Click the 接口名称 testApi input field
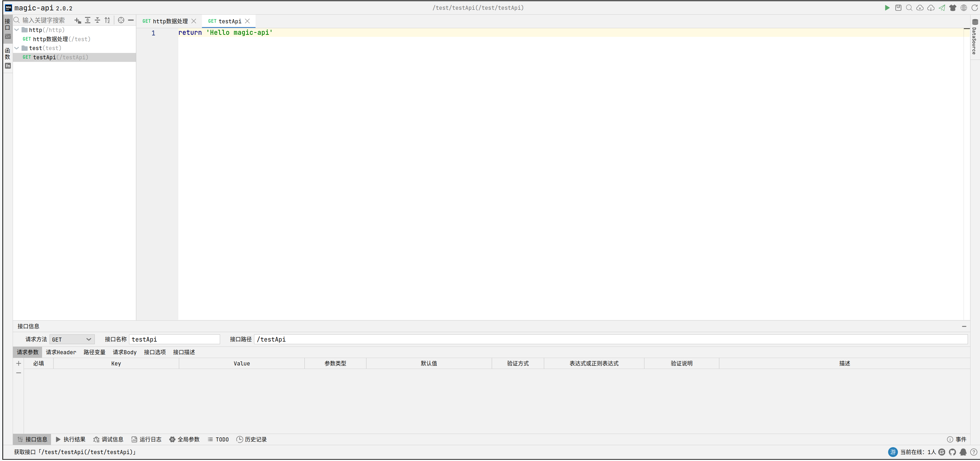 tap(175, 339)
